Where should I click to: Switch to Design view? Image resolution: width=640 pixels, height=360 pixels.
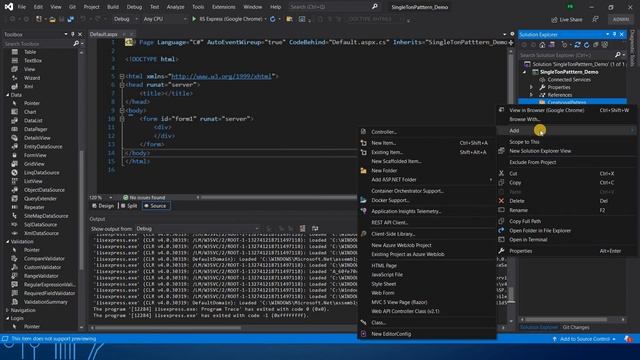[x=103, y=206]
